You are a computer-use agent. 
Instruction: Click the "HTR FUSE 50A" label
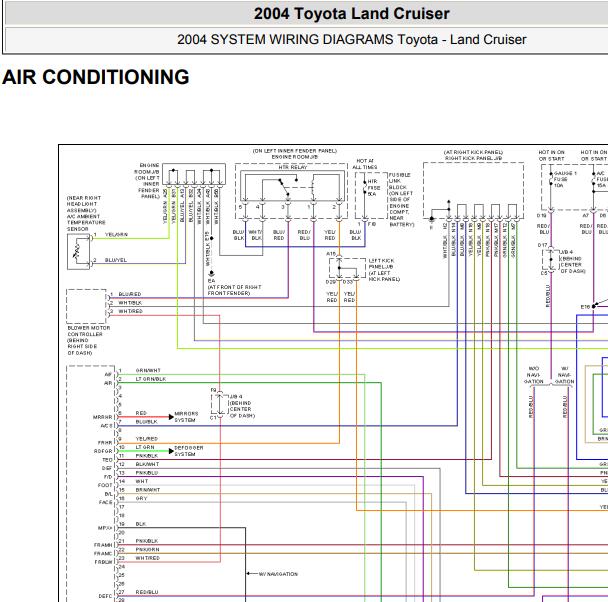[373, 188]
